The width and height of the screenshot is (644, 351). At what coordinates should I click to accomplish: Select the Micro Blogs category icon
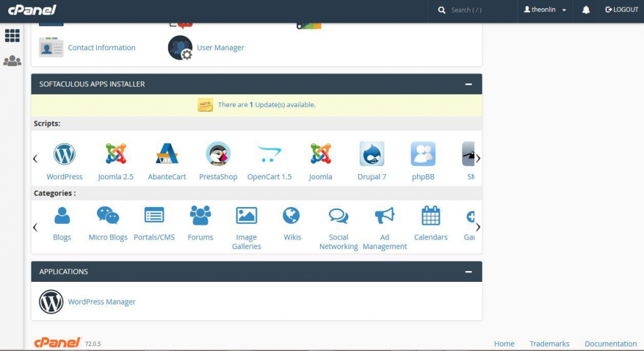108,216
